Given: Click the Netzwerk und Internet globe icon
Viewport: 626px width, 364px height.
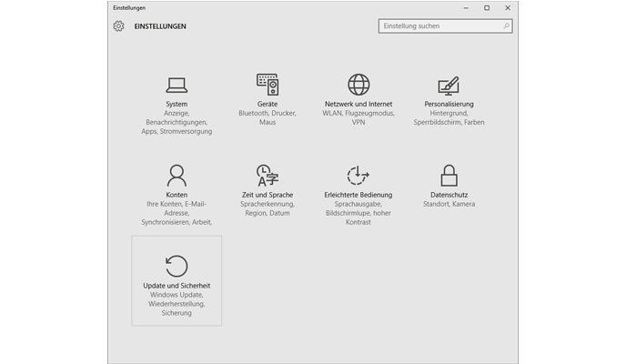Looking at the screenshot, I should pos(358,85).
